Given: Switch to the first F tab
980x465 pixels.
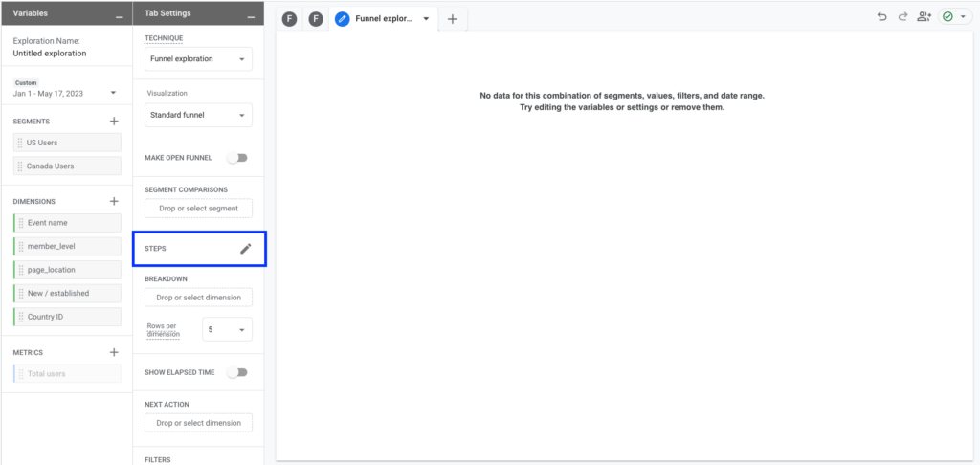Looking at the screenshot, I should tap(290, 18).
